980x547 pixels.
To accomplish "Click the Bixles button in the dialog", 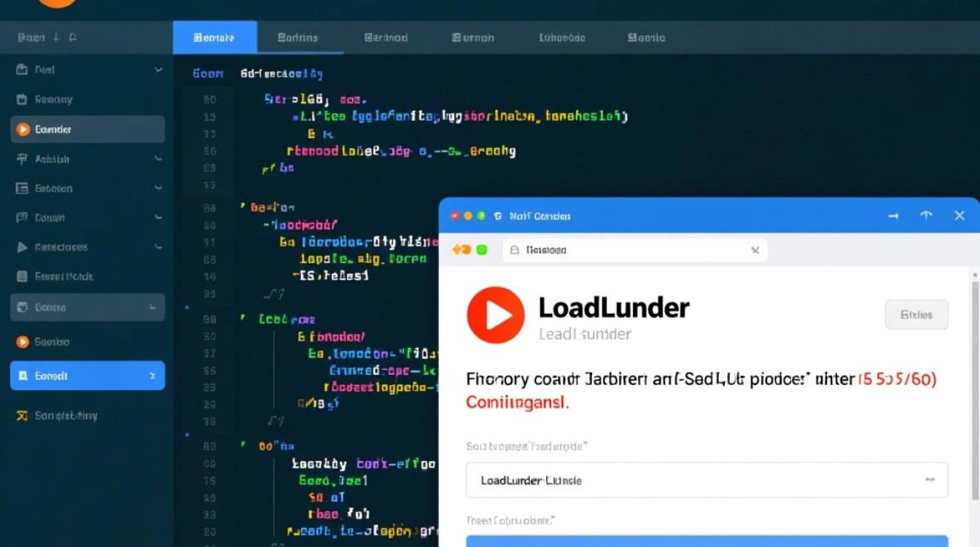I will tap(917, 314).
